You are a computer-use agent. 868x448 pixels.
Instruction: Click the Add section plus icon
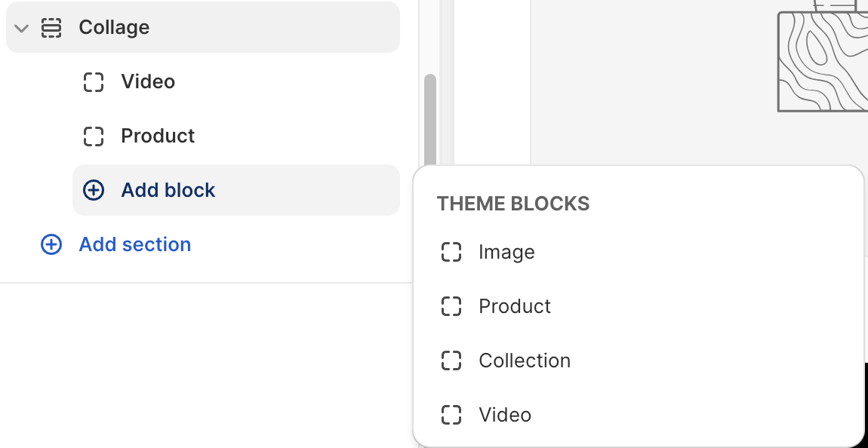tap(51, 244)
